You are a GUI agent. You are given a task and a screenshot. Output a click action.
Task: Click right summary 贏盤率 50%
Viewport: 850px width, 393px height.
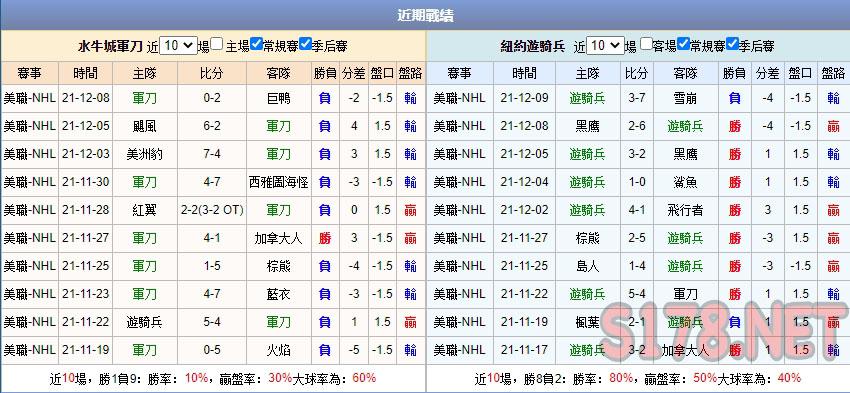705,379
